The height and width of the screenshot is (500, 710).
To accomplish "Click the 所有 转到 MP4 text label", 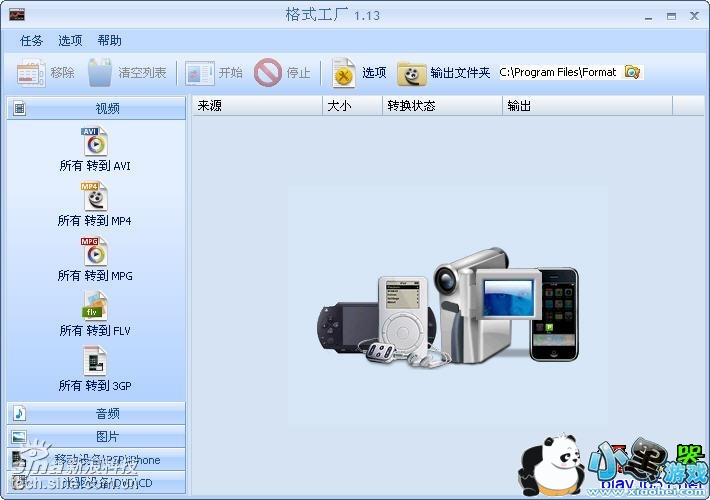I will click(x=94, y=221).
